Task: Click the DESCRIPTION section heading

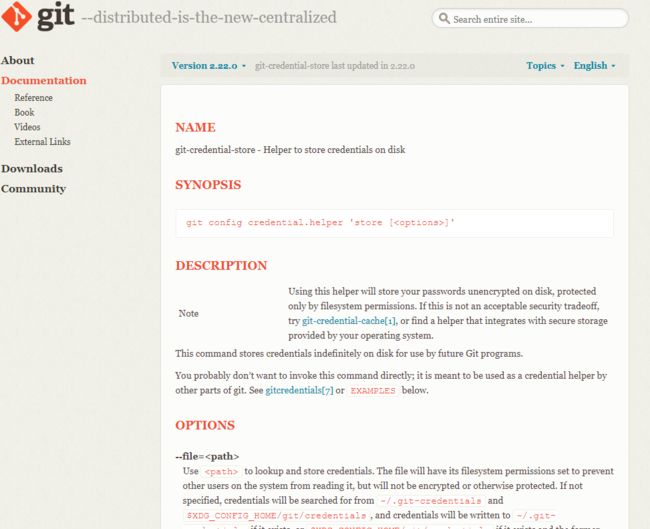Action: [221, 266]
